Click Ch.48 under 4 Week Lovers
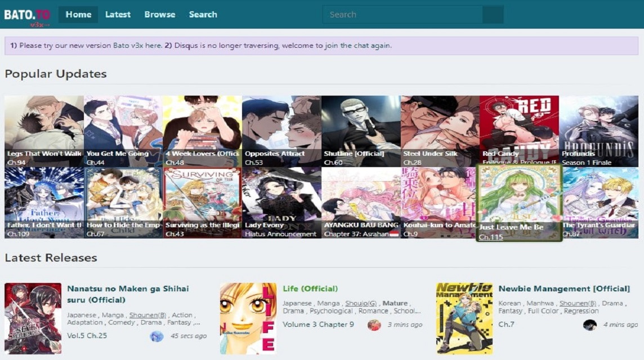Viewport: 644px width, 360px height. click(175, 163)
